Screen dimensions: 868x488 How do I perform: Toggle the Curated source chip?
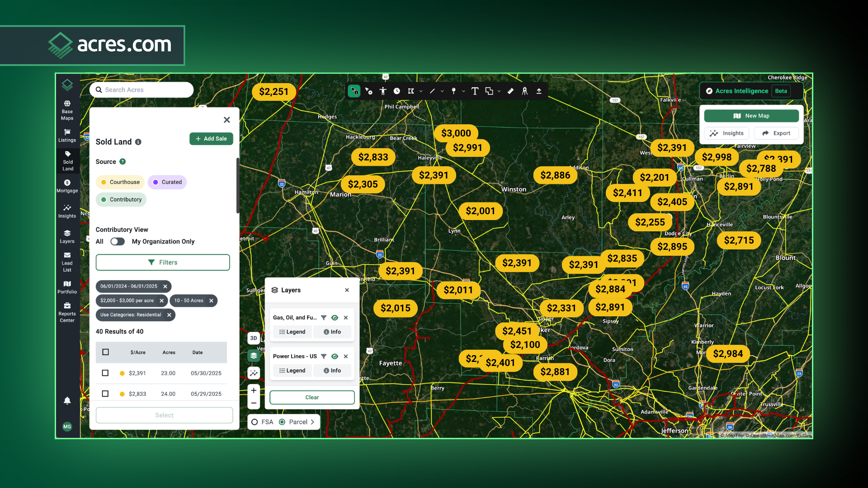pyautogui.click(x=167, y=182)
